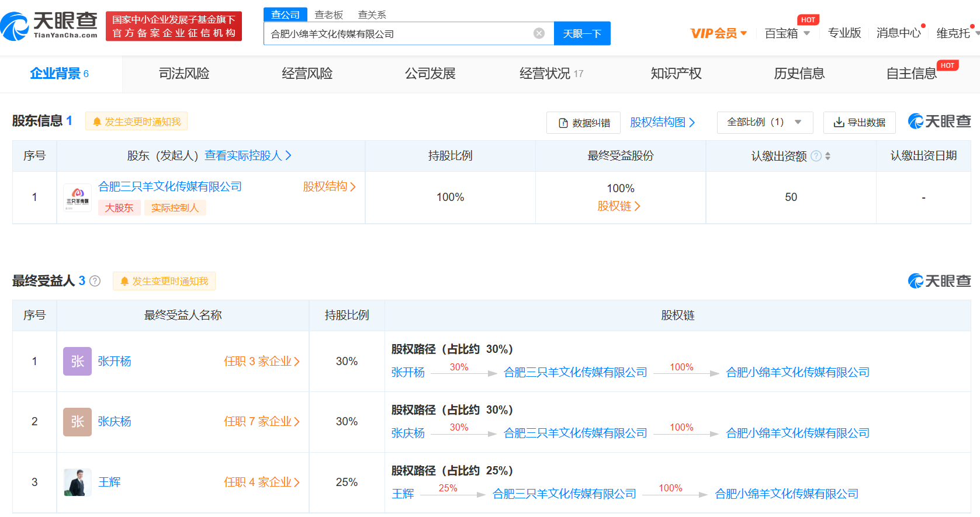Open the 股权结构图 link

coord(662,122)
